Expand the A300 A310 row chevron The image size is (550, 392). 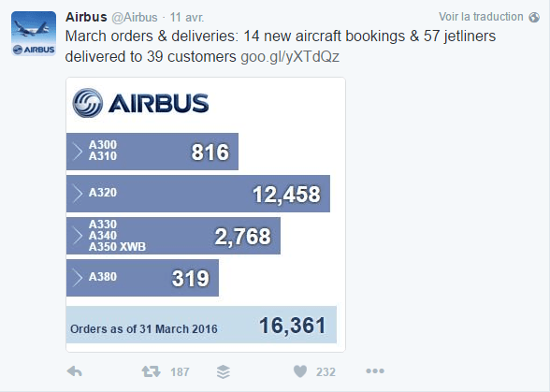77,152
